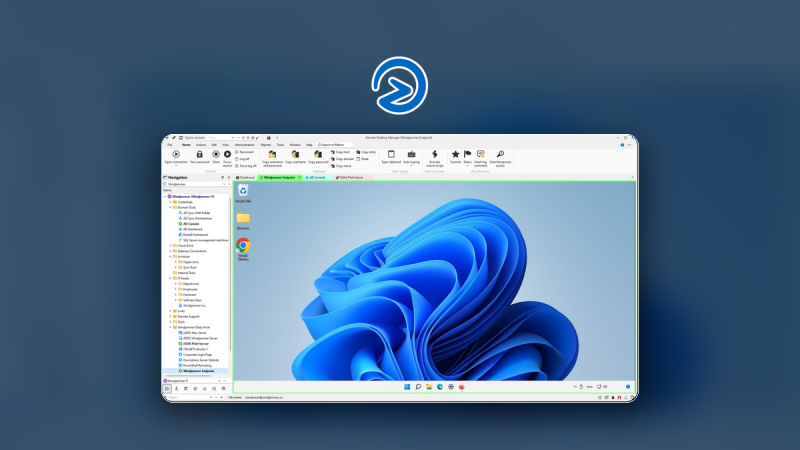This screenshot has width=800, height=450.
Task: Expand the Credentials folder
Action: pos(170,202)
